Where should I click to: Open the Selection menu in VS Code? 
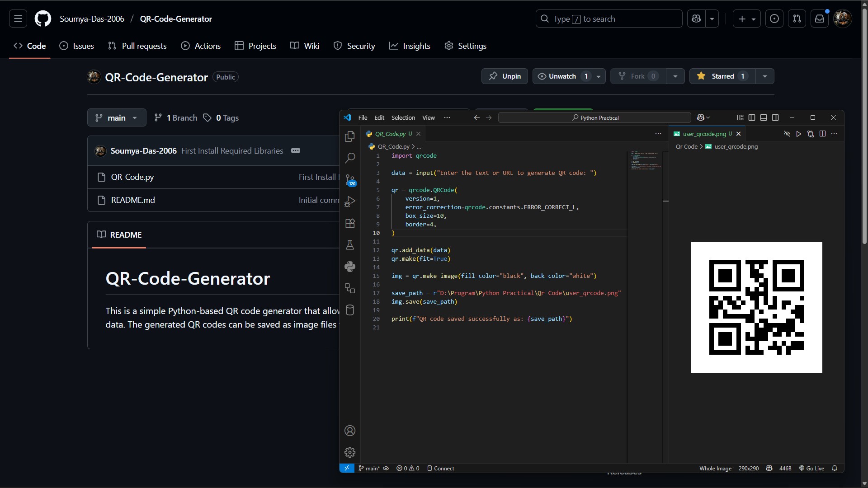(403, 117)
